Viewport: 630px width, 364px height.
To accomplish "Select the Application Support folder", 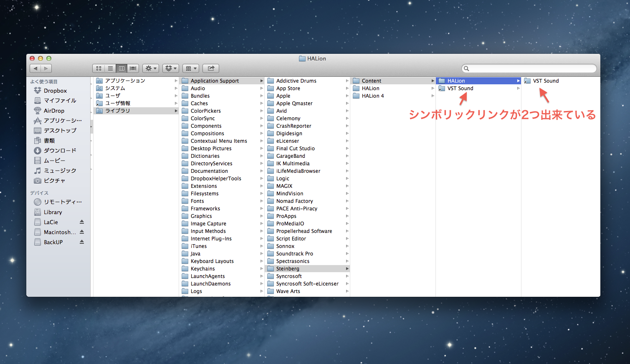I will [x=222, y=81].
